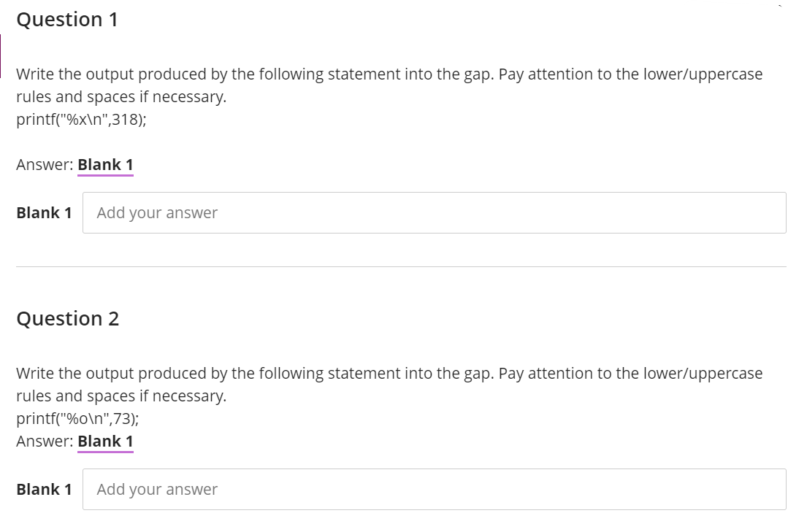Screen dimensions: 807x532
Task: Click the answer input field for Question 1
Action: (x=435, y=212)
